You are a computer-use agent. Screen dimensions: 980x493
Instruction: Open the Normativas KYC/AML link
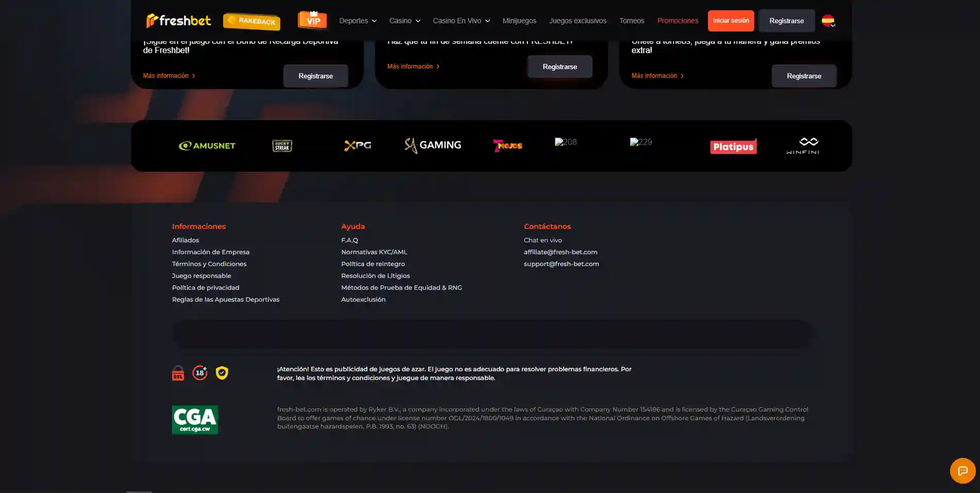tap(374, 252)
